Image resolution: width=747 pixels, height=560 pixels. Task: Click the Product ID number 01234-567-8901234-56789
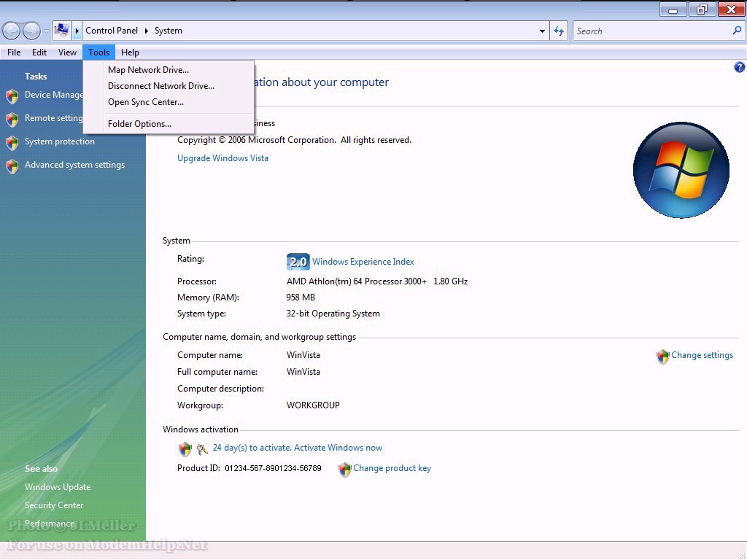click(x=273, y=469)
